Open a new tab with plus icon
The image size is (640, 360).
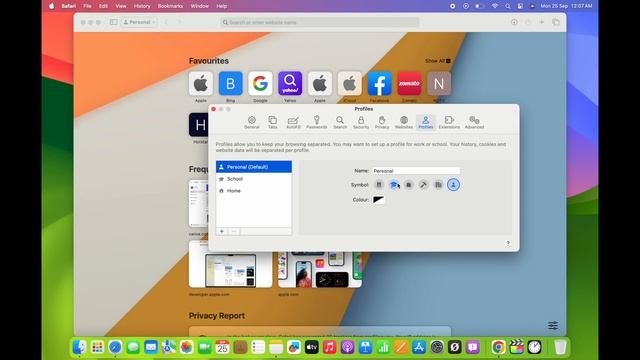tap(542, 22)
